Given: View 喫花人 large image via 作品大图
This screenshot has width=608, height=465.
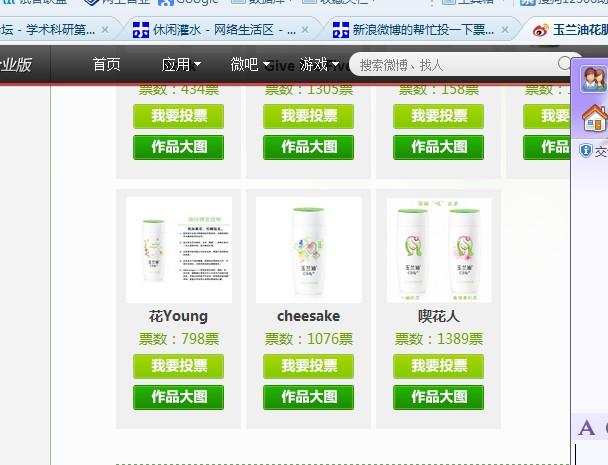Looking at the screenshot, I should tap(438, 397).
